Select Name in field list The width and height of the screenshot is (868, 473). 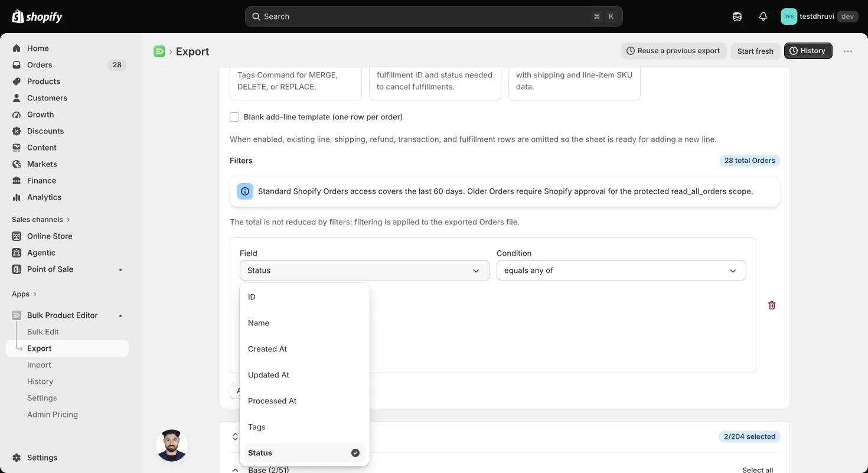pos(304,323)
